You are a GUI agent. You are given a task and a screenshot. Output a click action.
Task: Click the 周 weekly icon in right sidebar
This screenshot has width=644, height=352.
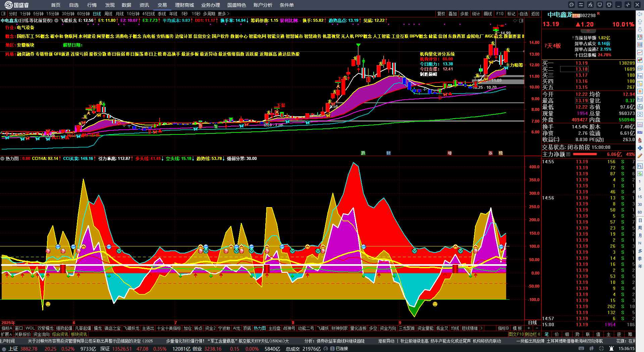click(x=640, y=228)
